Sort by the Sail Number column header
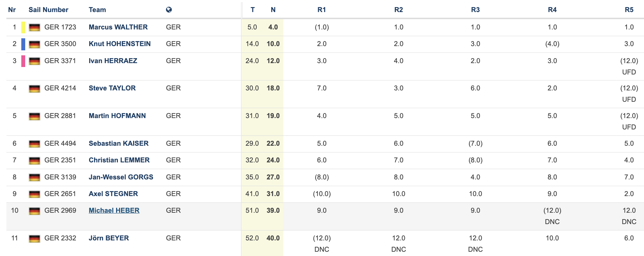 [x=48, y=10]
